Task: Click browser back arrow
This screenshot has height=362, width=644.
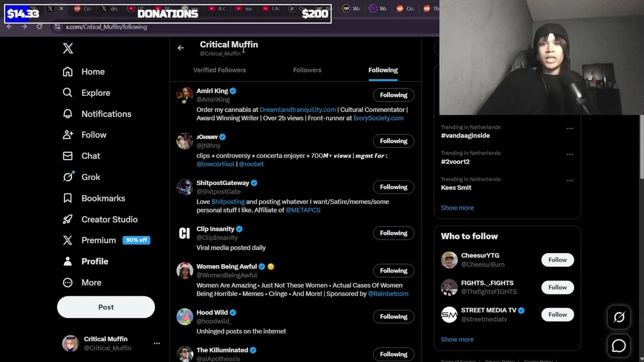Action: [9, 27]
